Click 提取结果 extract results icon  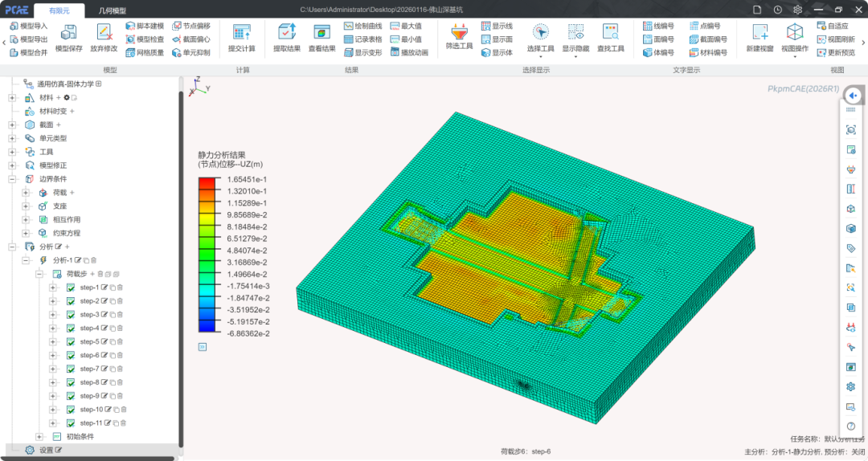pyautogui.click(x=287, y=32)
